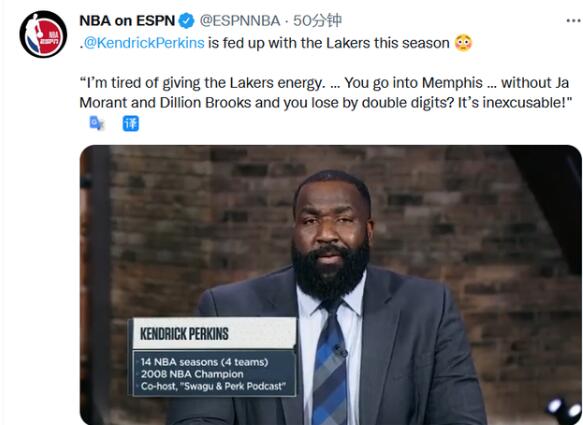Viewport: 583px width, 425px height.
Task: Click the blue 译 translate icon
Action: 131,123
